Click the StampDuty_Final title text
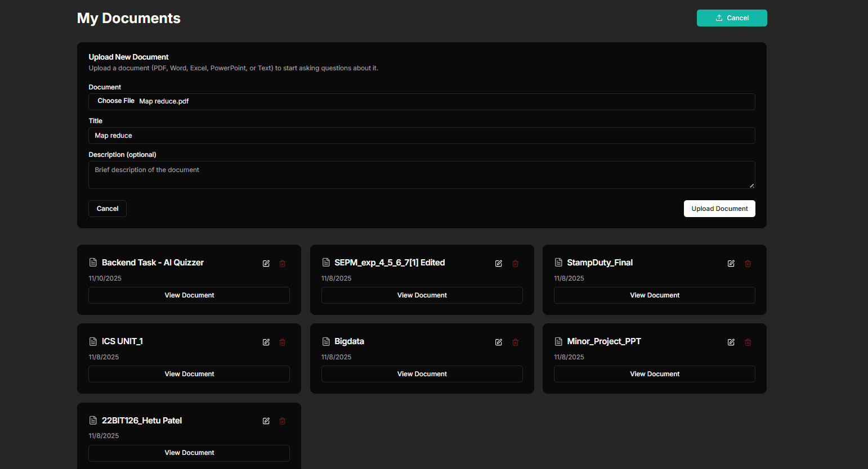 point(600,263)
